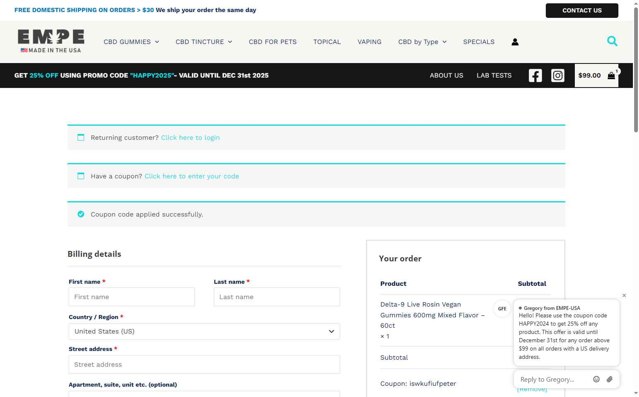Open the VAPING category

[x=369, y=42]
